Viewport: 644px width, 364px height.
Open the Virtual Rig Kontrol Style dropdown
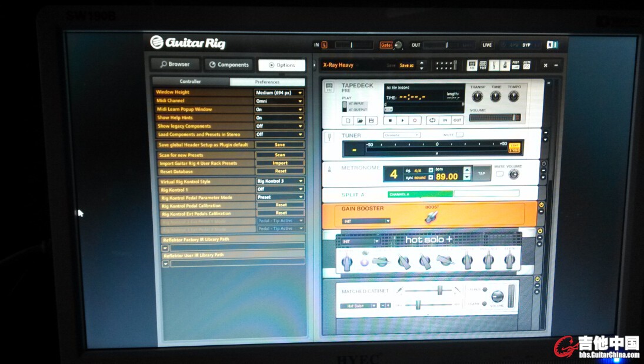pyautogui.click(x=280, y=181)
